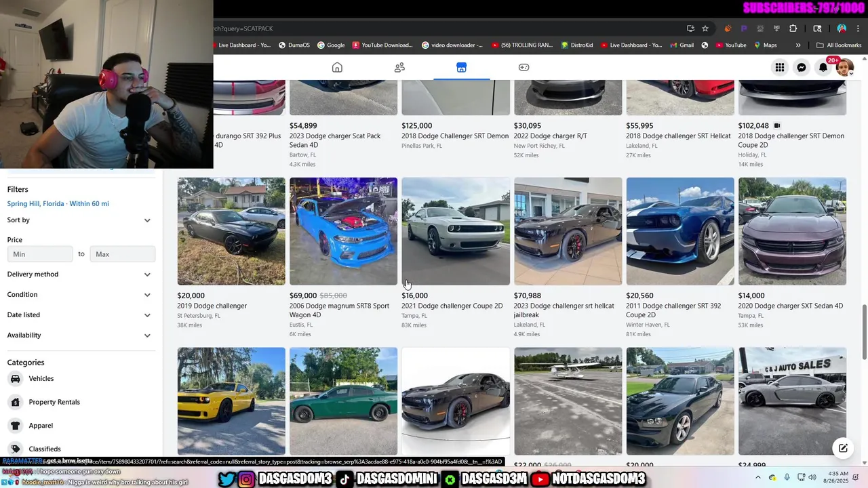Bookmark this page with the star icon

pyautogui.click(x=705, y=28)
